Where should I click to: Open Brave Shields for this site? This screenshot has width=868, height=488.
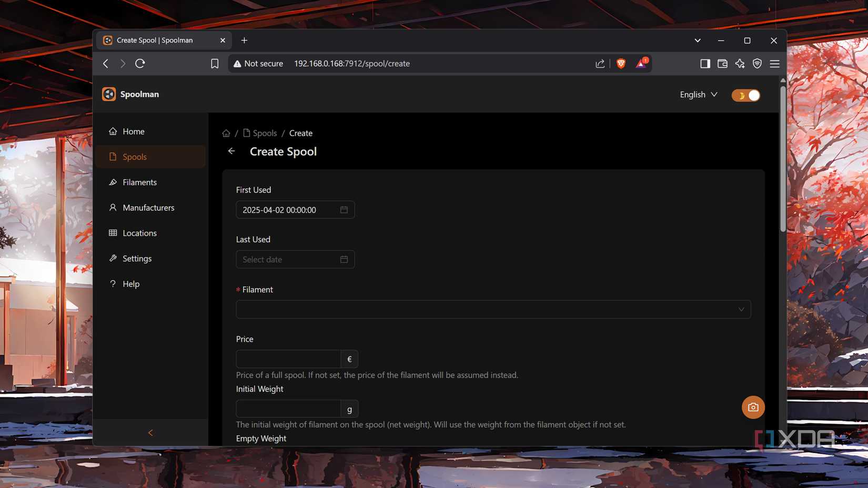pos(621,63)
